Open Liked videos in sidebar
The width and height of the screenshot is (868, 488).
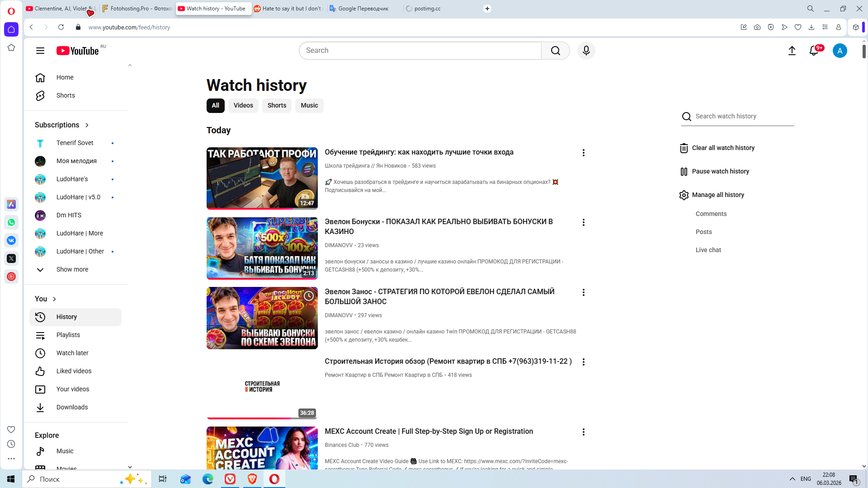pyautogui.click(x=74, y=371)
